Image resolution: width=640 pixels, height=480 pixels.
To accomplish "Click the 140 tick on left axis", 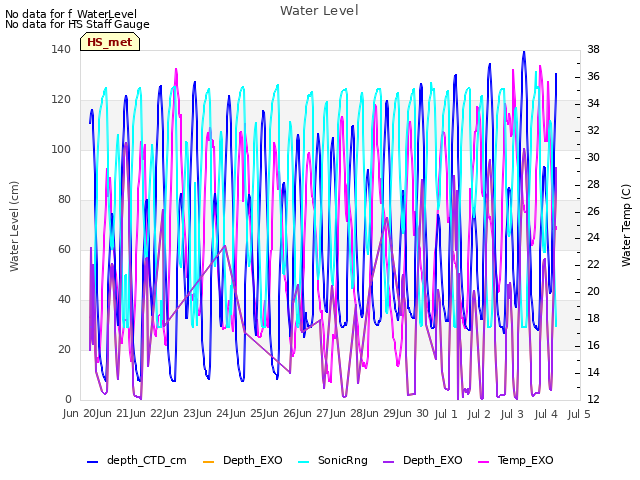I will pos(61,49).
